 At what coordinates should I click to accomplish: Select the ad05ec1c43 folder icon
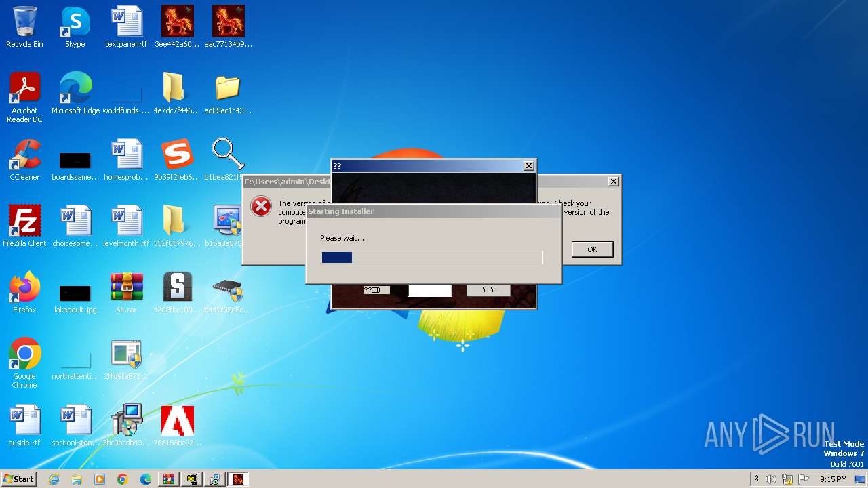click(228, 94)
